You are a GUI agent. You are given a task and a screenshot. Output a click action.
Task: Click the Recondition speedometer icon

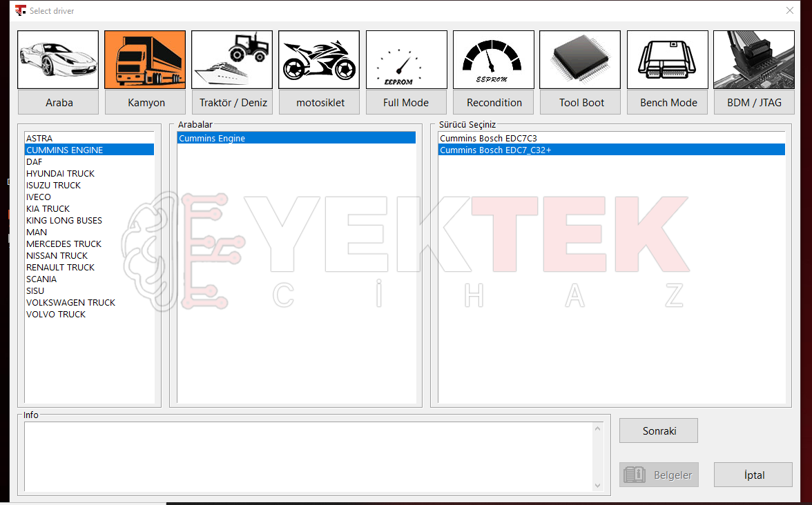494,59
